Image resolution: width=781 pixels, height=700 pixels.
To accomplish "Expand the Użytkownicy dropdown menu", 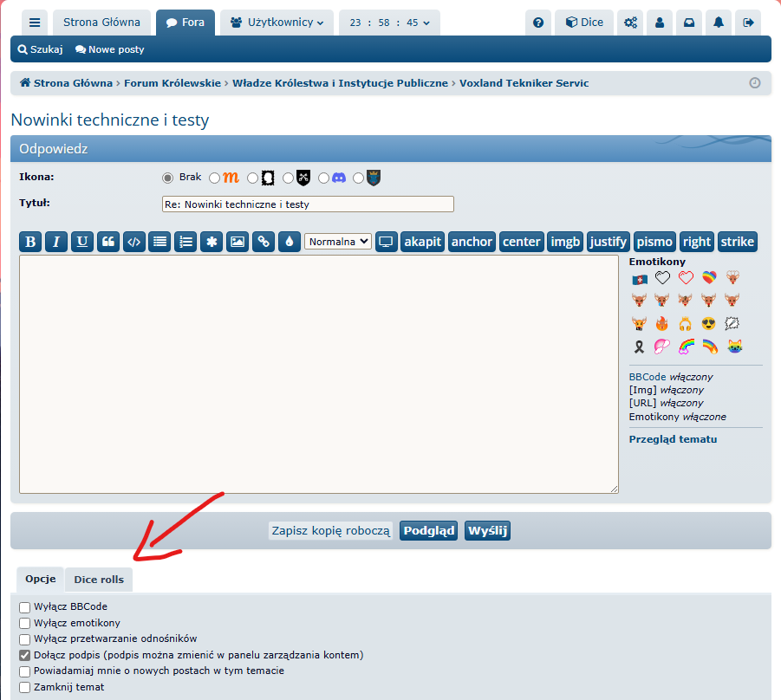I will [277, 23].
